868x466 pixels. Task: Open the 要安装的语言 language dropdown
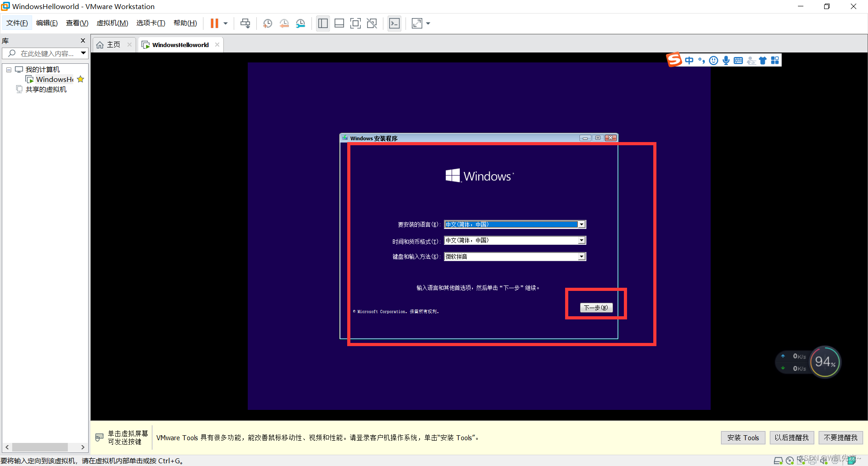515,224
